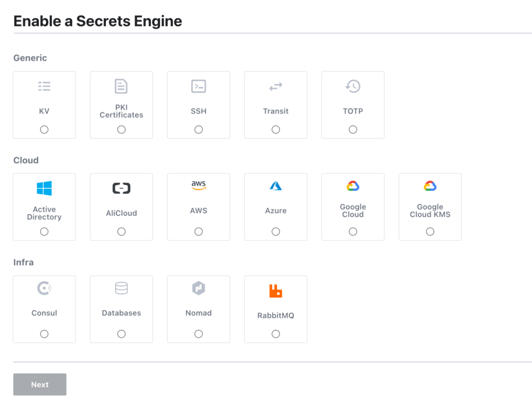Select the Transit radio button

click(275, 129)
